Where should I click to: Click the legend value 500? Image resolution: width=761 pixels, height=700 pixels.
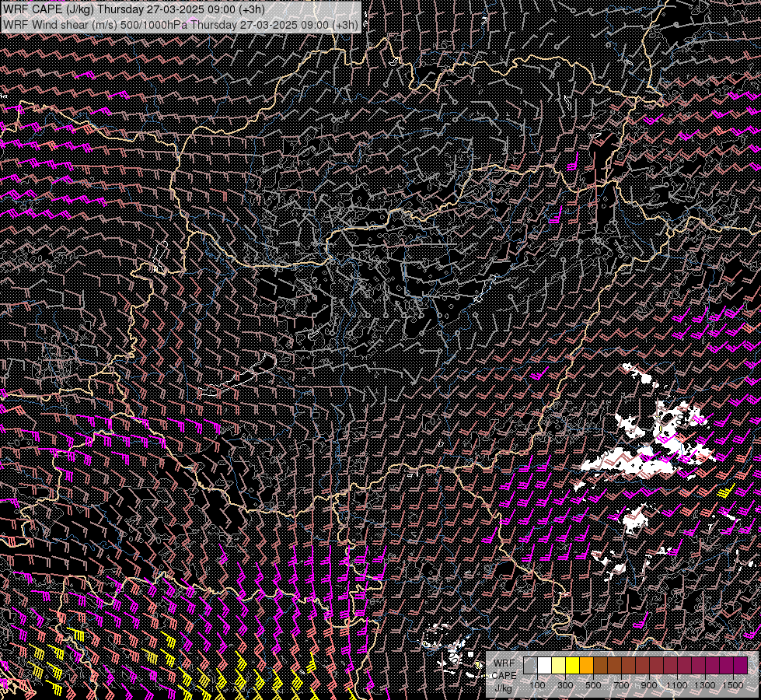593,685
